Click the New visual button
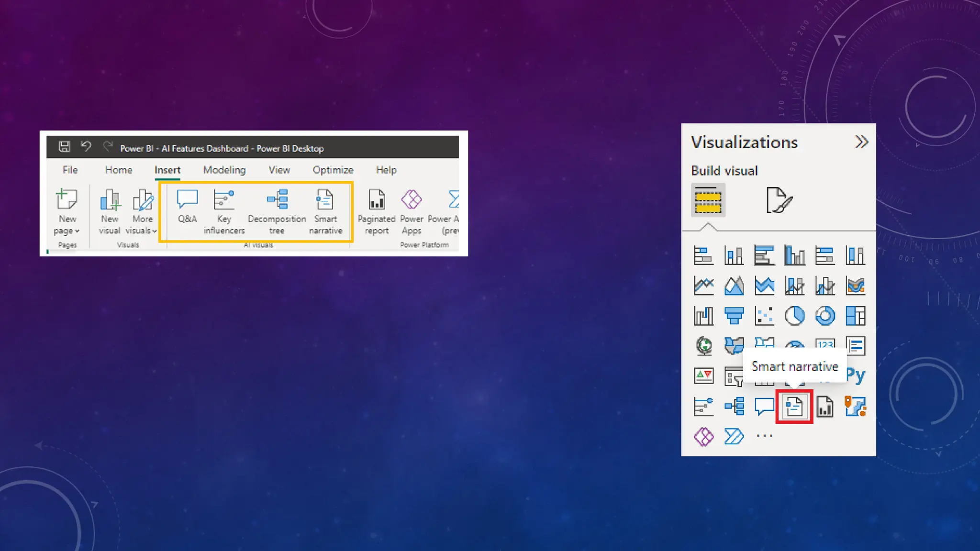The image size is (980, 551). click(x=110, y=210)
